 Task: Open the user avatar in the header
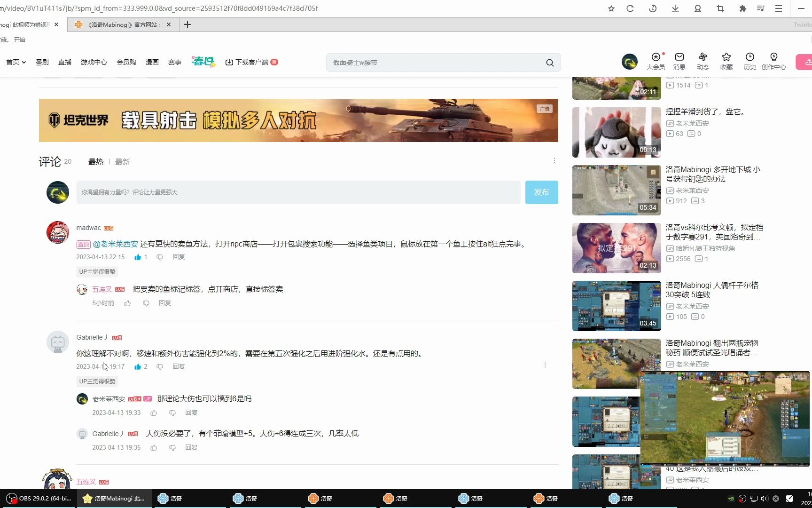pos(630,62)
